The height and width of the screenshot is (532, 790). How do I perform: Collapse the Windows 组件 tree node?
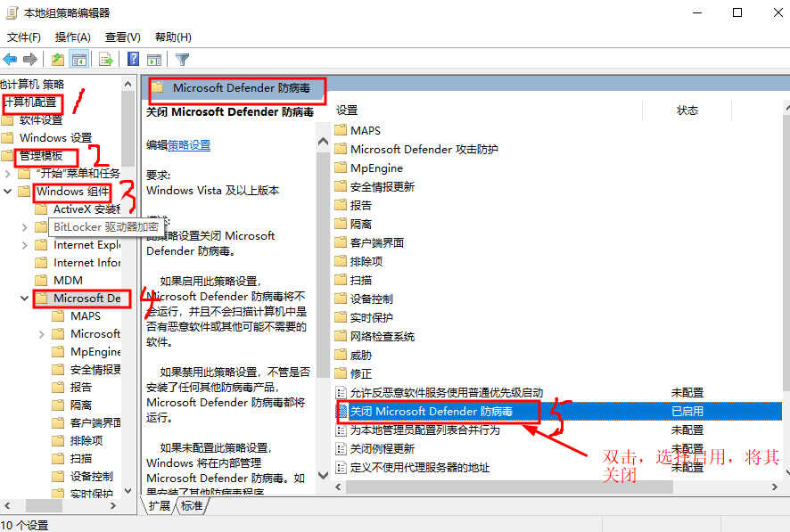click(8, 192)
